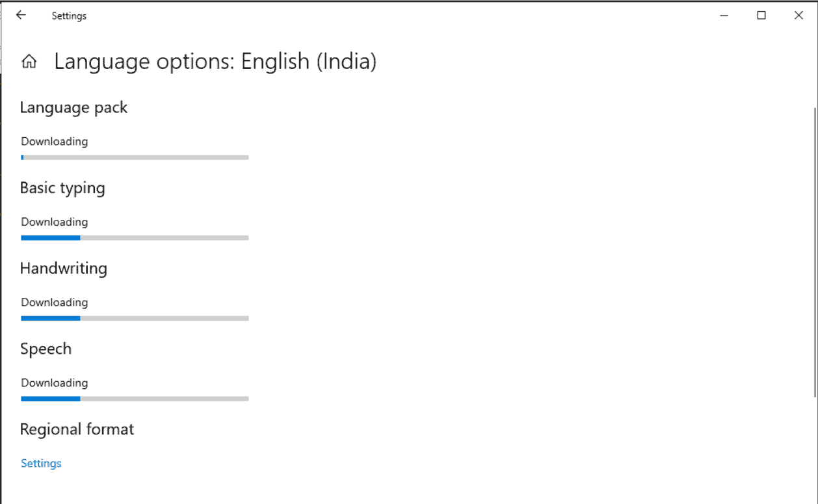Click the Handwriting download progress bar

point(135,318)
